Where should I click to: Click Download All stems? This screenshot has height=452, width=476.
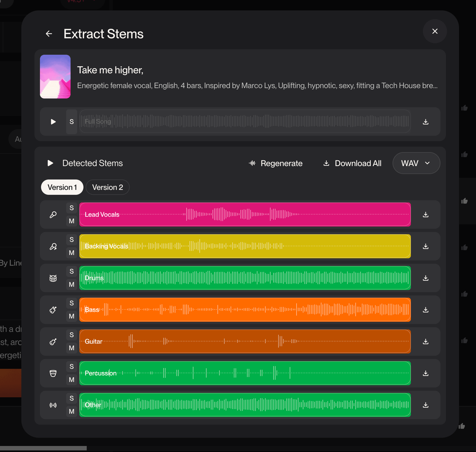click(352, 163)
